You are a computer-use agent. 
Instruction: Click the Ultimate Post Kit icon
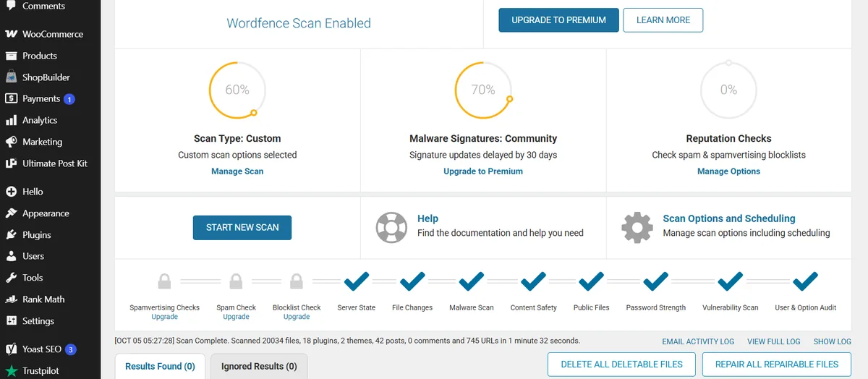pyautogui.click(x=11, y=163)
